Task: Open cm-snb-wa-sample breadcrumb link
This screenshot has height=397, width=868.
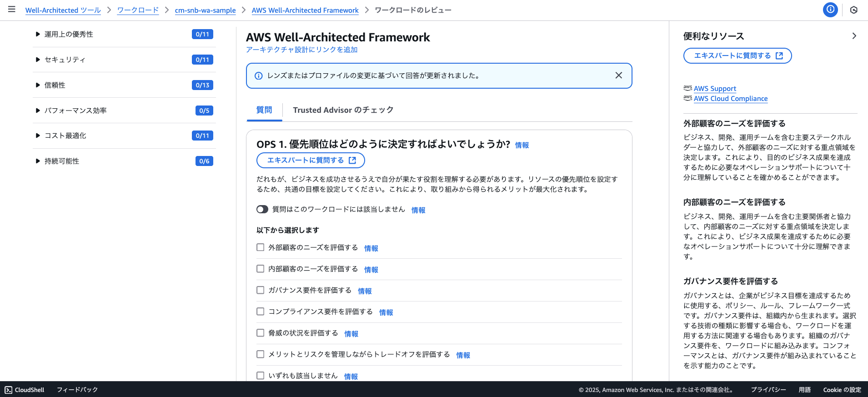Action: [x=206, y=10]
